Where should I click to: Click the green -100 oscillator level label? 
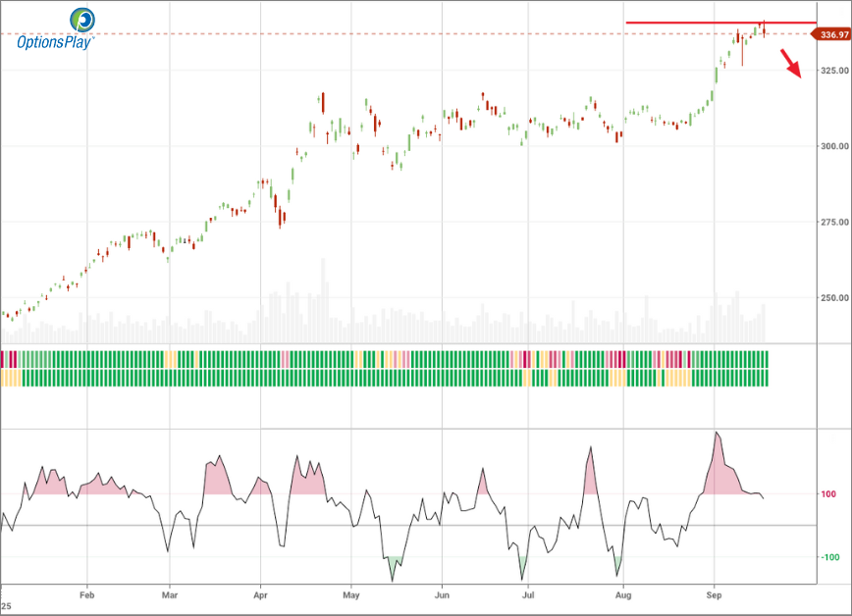tap(828, 557)
